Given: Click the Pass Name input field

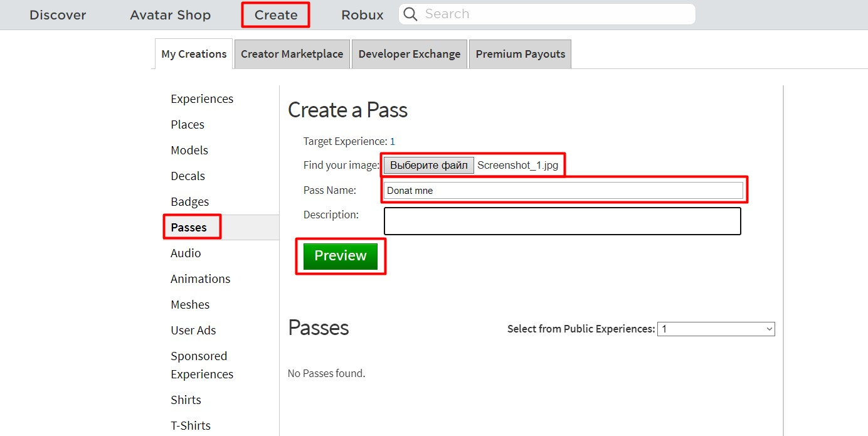Looking at the screenshot, I should [563, 191].
